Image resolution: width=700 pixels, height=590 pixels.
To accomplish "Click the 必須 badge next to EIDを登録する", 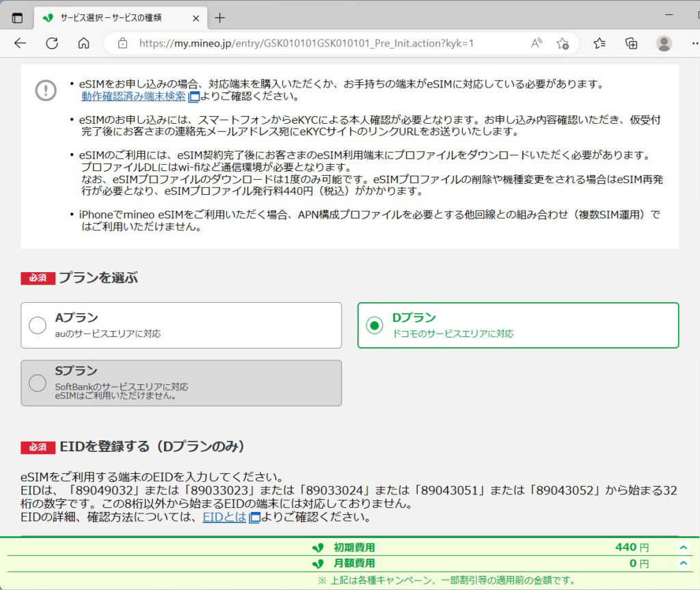I will [x=38, y=447].
